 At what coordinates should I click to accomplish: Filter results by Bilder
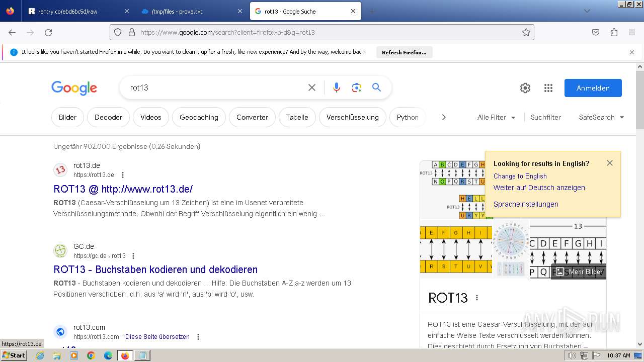[67, 117]
